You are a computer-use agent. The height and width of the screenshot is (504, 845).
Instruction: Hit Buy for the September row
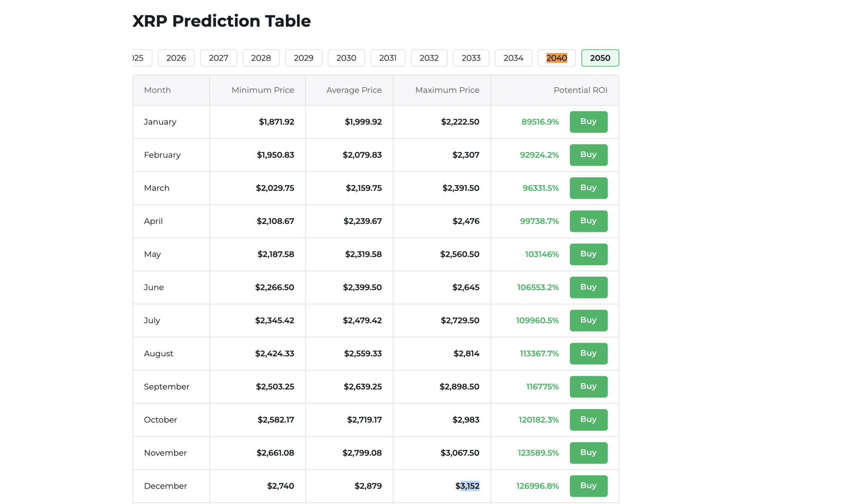[x=588, y=386]
